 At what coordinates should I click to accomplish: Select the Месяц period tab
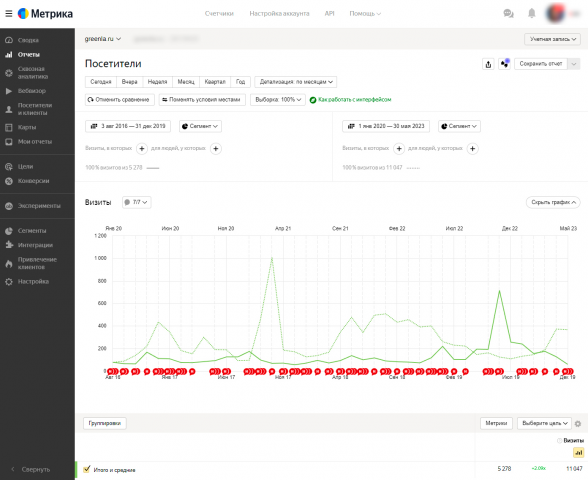click(x=186, y=82)
